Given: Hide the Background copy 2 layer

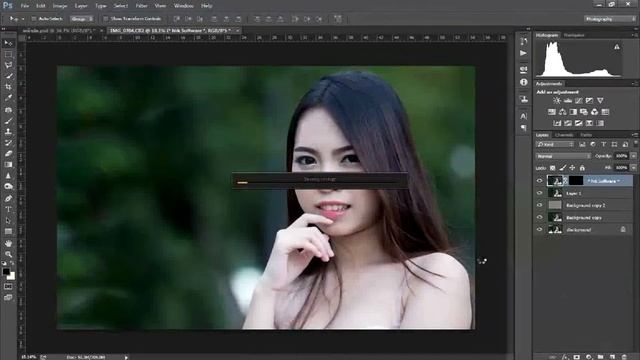Looking at the screenshot, I should point(540,205).
